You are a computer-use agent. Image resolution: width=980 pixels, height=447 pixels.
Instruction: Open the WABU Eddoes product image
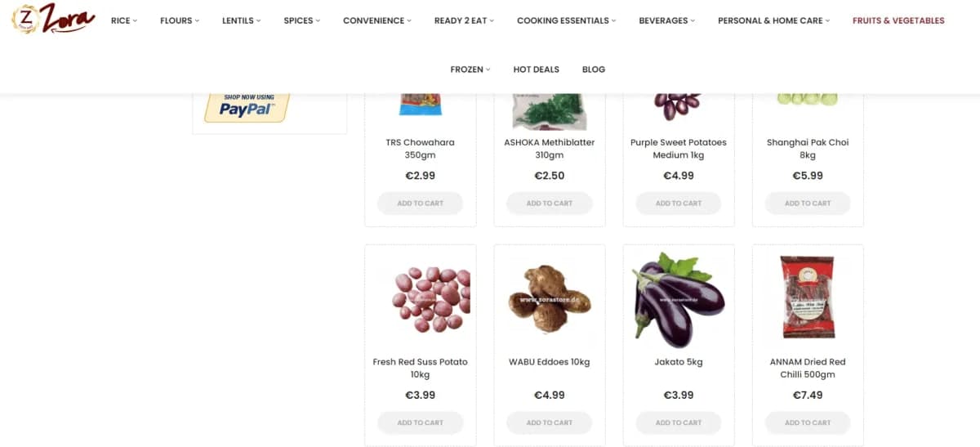550,299
